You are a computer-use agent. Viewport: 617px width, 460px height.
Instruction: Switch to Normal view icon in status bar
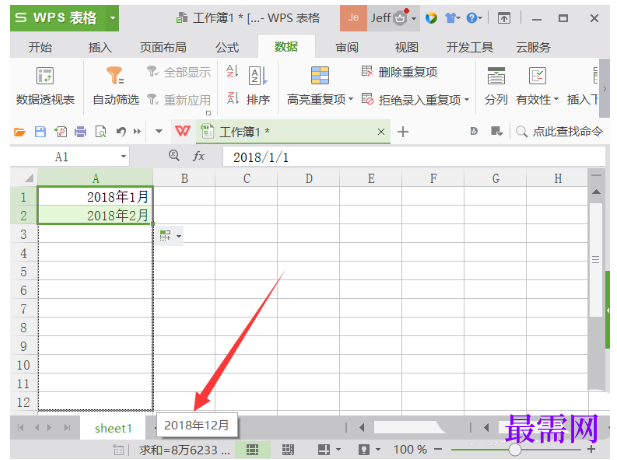click(x=252, y=449)
